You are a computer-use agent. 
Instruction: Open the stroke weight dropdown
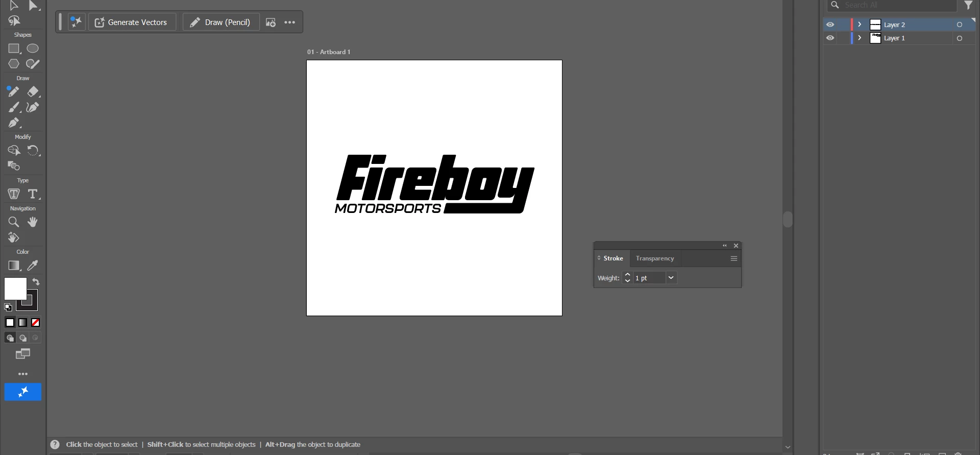point(671,278)
